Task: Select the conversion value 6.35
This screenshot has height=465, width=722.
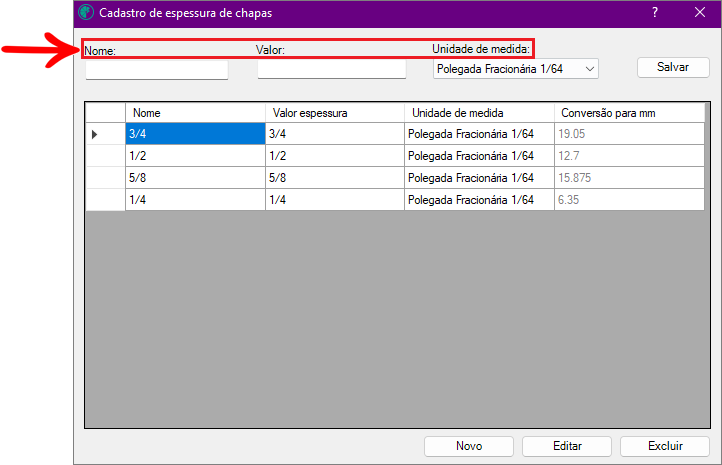Action: pyautogui.click(x=629, y=200)
